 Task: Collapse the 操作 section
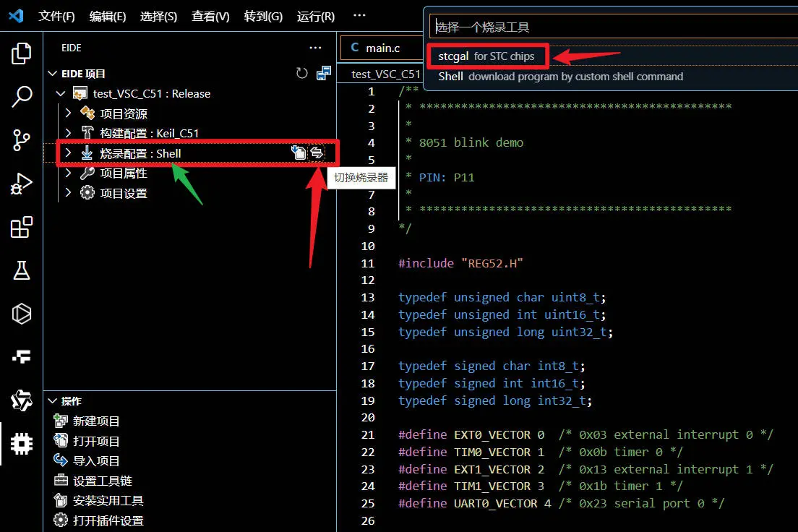(x=52, y=401)
